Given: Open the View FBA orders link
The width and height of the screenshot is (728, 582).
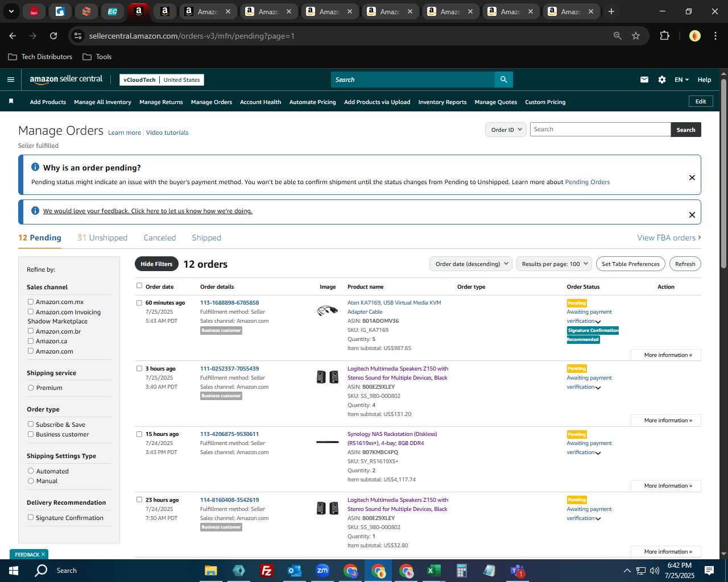Looking at the screenshot, I should (x=669, y=238).
